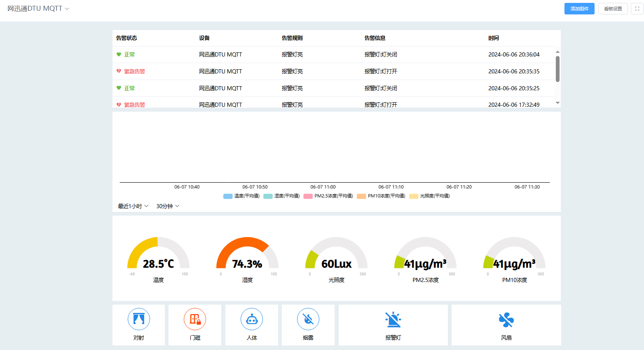Click the 报警灯 alarm light icon
This screenshot has height=350, width=644.
(393, 319)
